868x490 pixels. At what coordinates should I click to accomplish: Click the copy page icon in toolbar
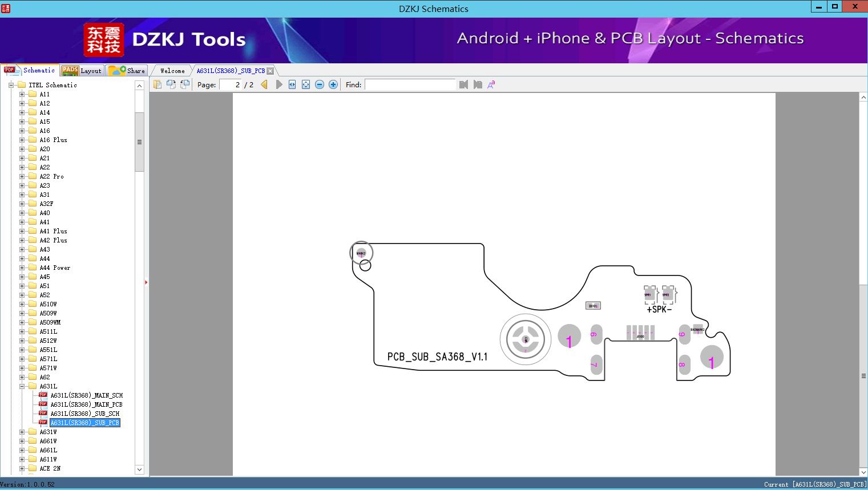coord(158,84)
